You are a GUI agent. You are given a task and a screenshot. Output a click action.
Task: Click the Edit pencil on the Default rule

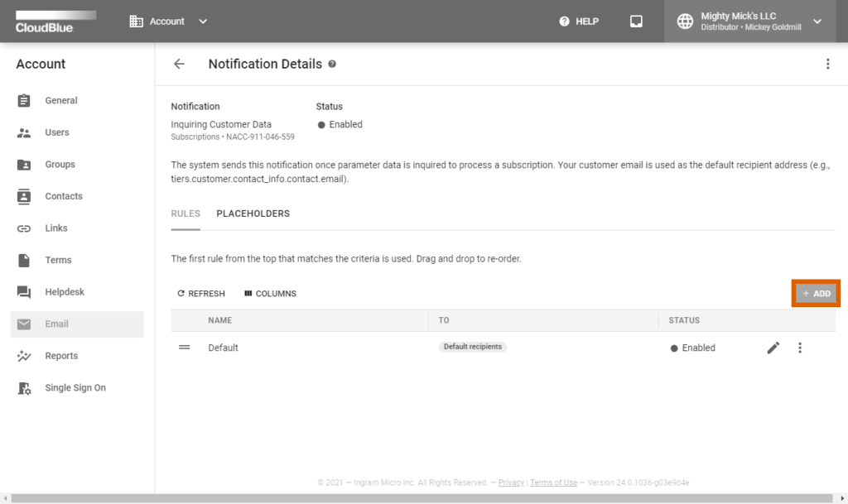click(x=773, y=348)
